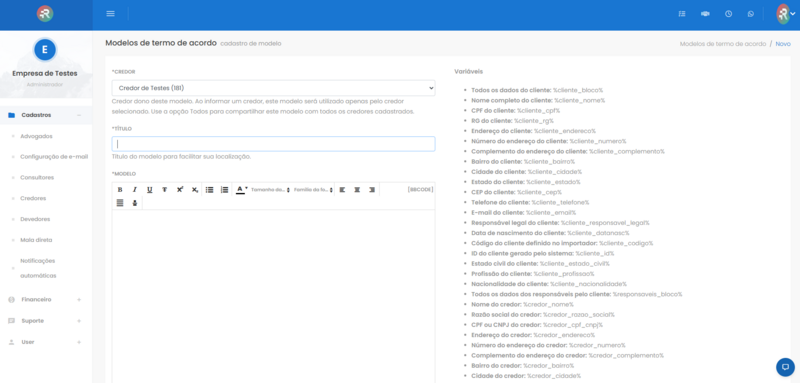Select the %credor_cpf_cnpj% variable text
The image size is (800, 383).
pos(573,325)
